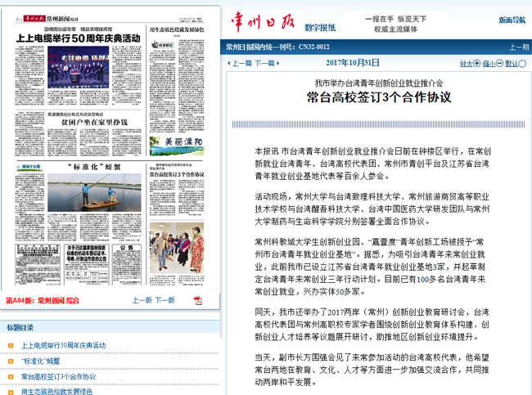Open the 版面导航 page navigation menu
532x395 pixels.
click(512, 20)
